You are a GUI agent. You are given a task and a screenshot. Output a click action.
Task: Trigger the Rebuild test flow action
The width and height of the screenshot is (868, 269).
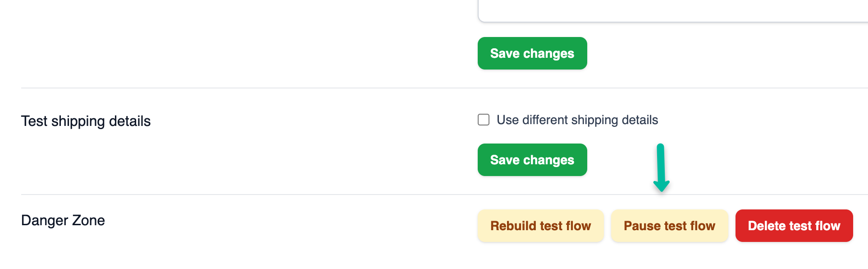pos(540,225)
